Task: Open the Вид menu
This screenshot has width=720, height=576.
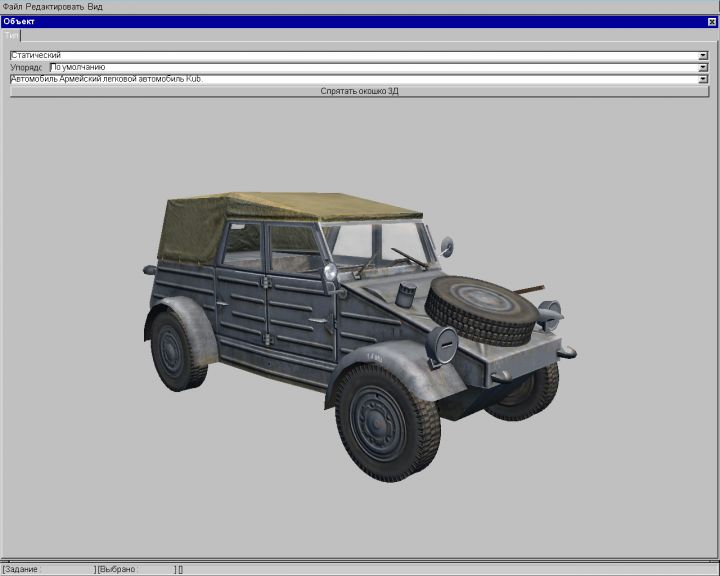Action: 95,6
